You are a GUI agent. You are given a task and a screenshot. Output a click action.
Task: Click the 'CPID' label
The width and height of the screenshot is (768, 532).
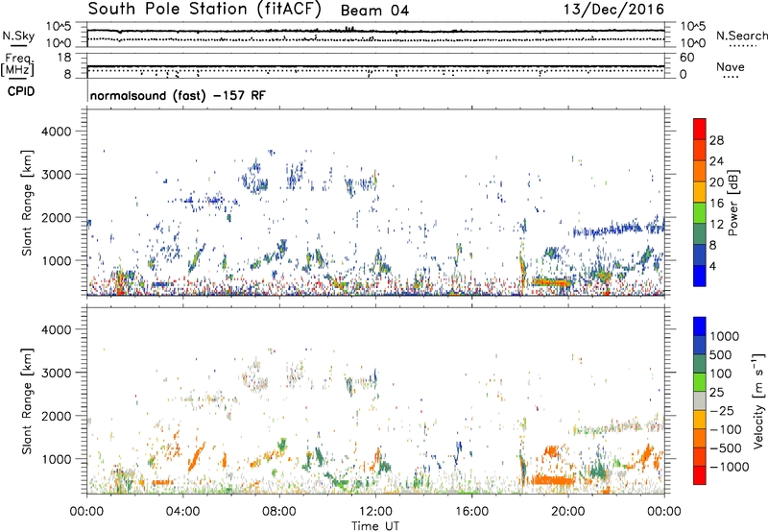[20, 91]
